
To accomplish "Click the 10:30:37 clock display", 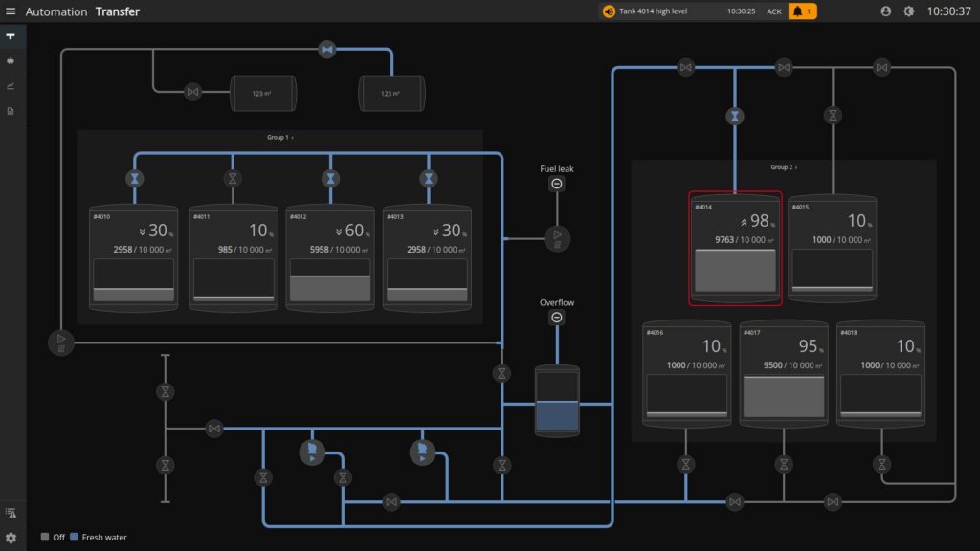I will (948, 11).
